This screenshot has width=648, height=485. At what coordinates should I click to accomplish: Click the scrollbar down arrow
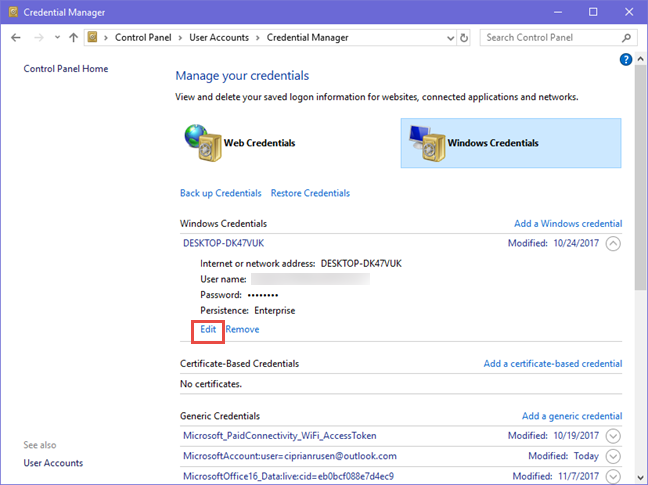641,478
